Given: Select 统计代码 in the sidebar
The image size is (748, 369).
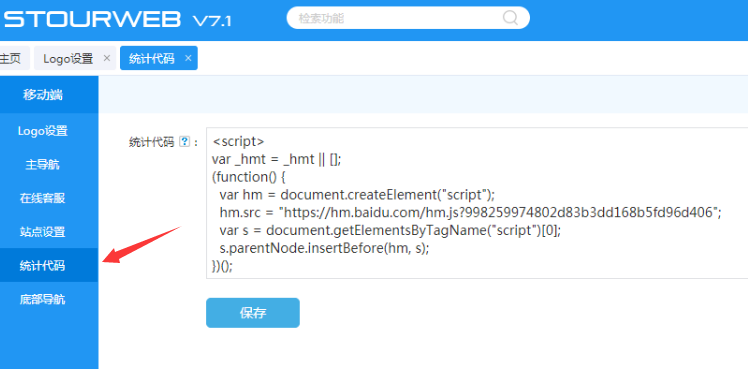Looking at the screenshot, I should (43, 266).
